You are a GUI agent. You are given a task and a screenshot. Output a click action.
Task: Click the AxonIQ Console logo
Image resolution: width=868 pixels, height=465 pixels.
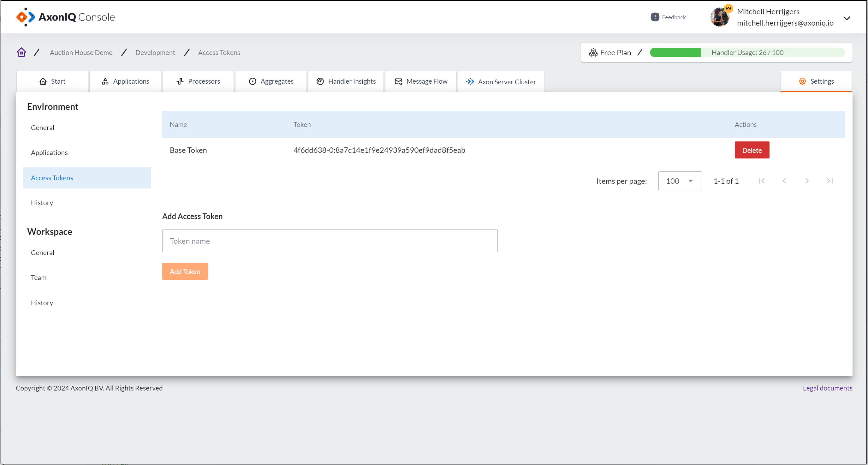[66, 17]
